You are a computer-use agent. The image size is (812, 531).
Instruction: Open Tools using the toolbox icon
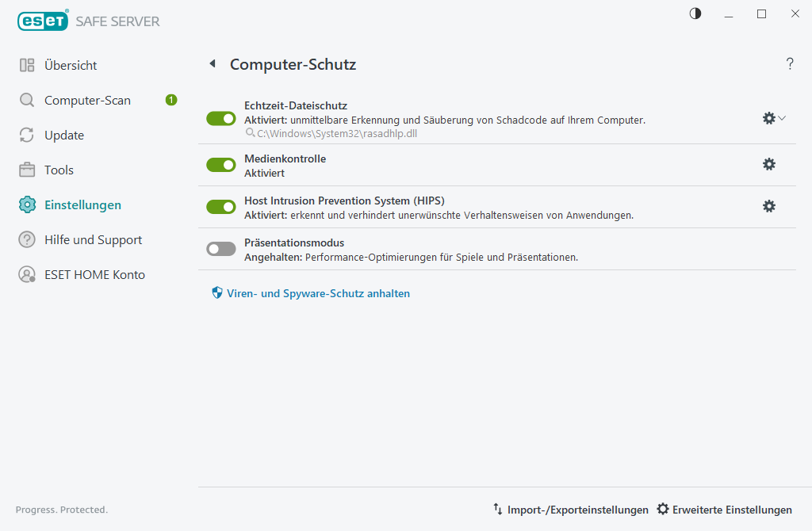pos(26,170)
